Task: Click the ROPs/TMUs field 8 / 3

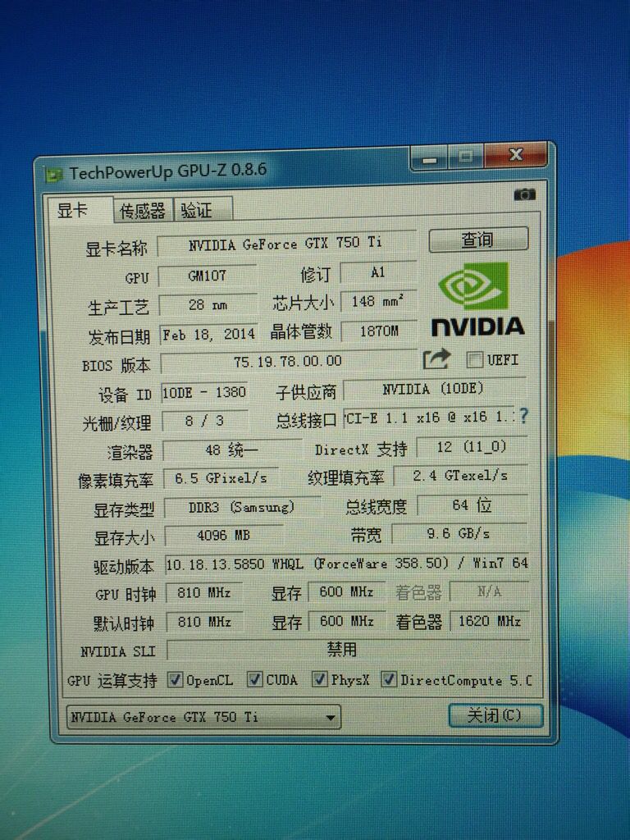Action: point(204,421)
